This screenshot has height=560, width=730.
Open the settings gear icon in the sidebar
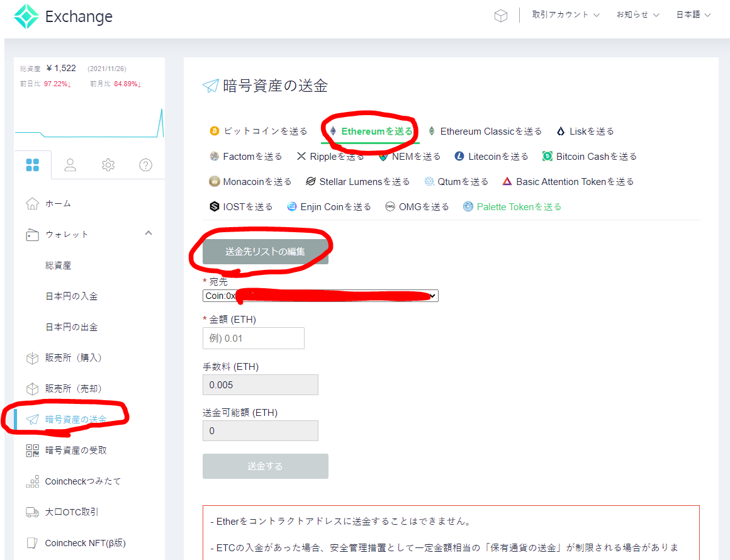coord(108,165)
